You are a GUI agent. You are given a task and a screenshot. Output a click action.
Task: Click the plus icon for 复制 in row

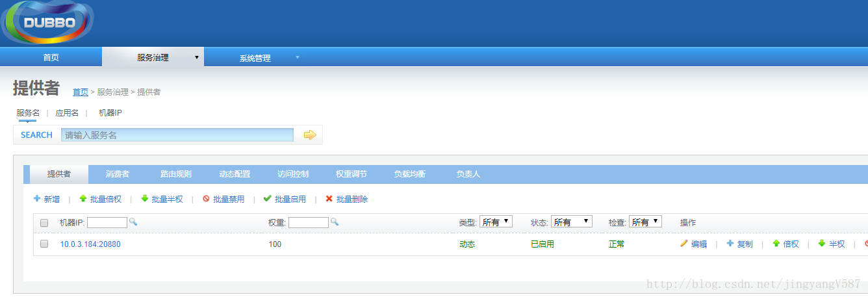(x=730, y=244)
